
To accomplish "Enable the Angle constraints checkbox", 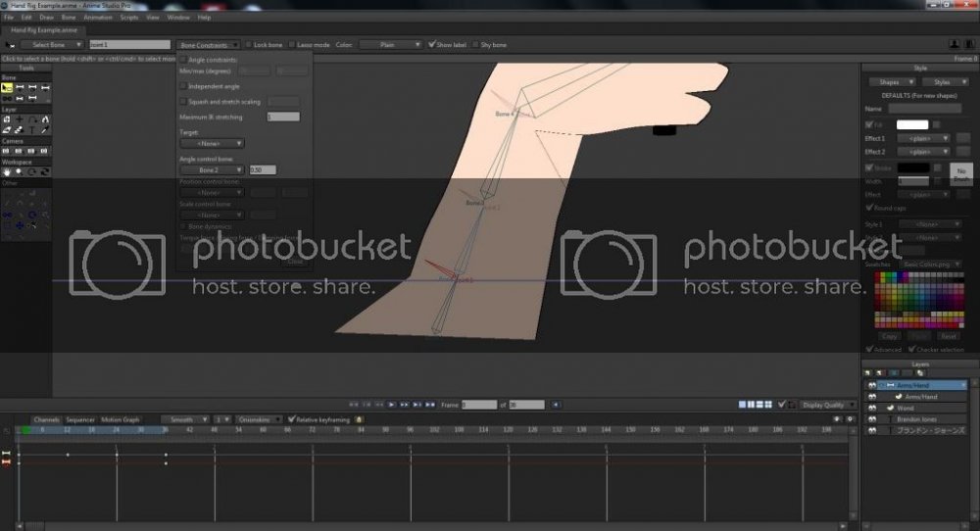I will pyautogui.click(x=183, y=60).
